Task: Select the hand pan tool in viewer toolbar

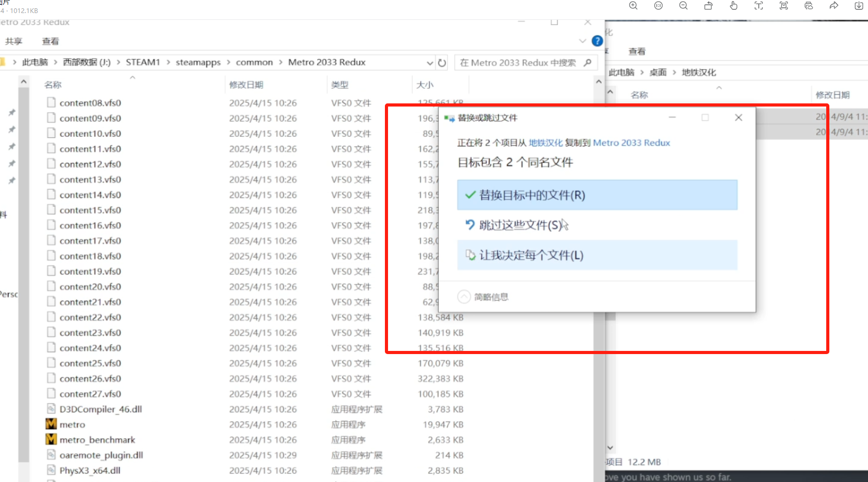Action: click(733, 6)
